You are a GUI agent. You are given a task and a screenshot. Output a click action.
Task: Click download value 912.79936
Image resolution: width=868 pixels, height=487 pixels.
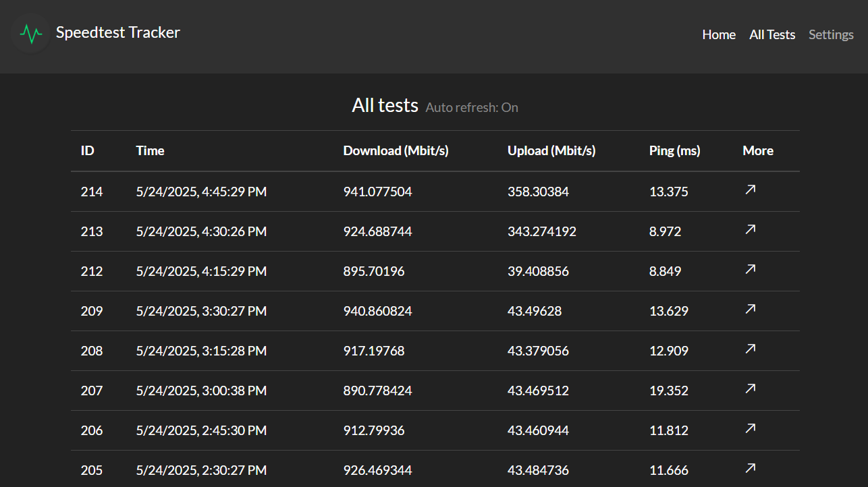[374, 430]
